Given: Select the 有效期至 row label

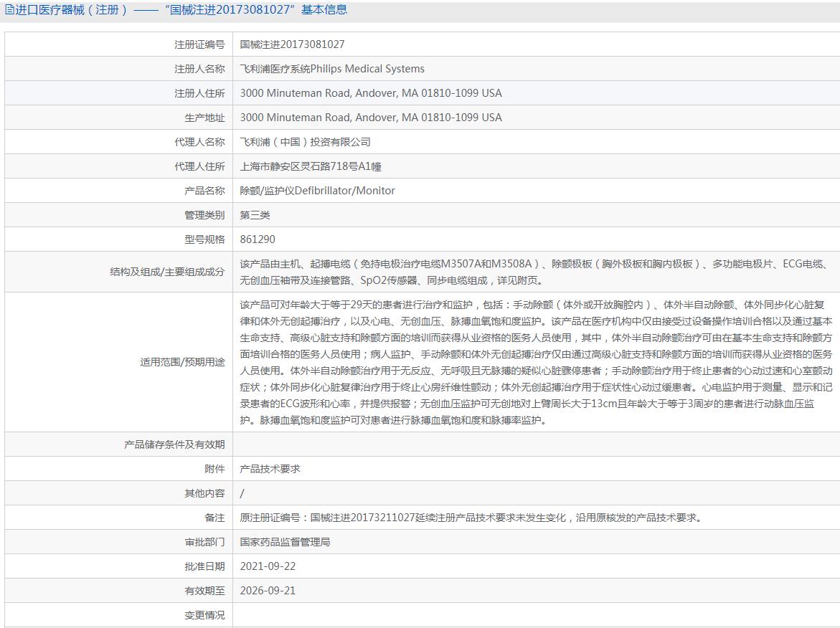Looking at the screenshot, I should pos(204,591).
